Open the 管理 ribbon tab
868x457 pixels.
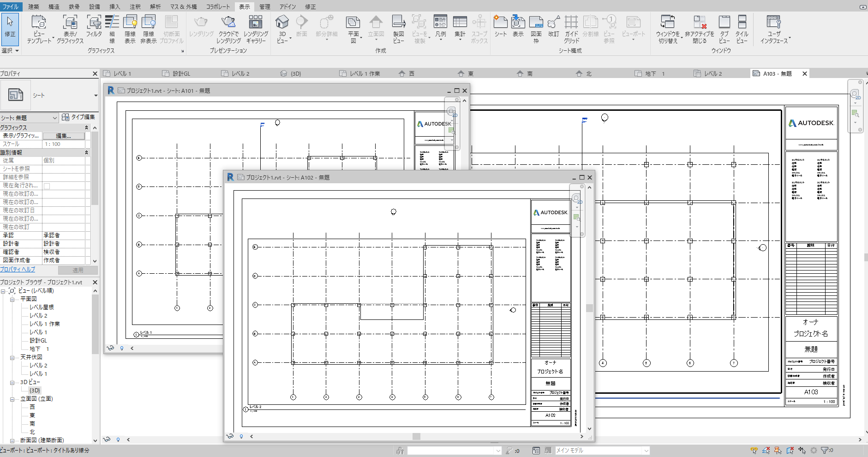[x=264, y=6]
